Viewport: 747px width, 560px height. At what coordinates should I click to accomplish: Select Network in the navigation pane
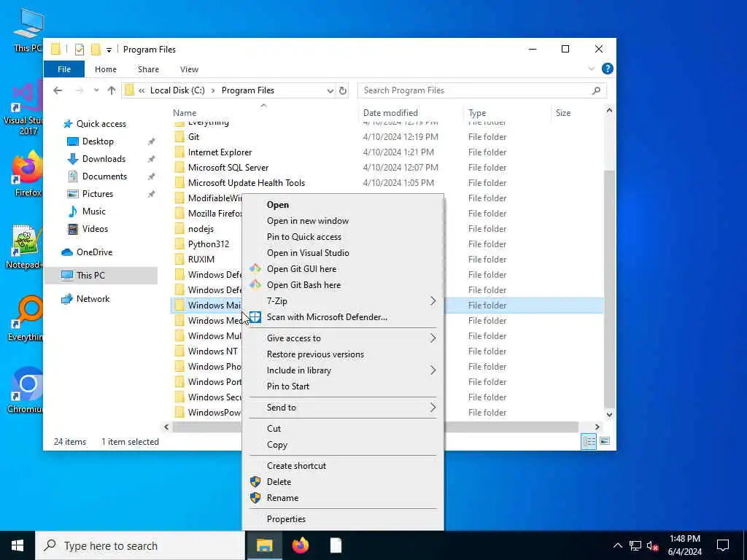93,299
